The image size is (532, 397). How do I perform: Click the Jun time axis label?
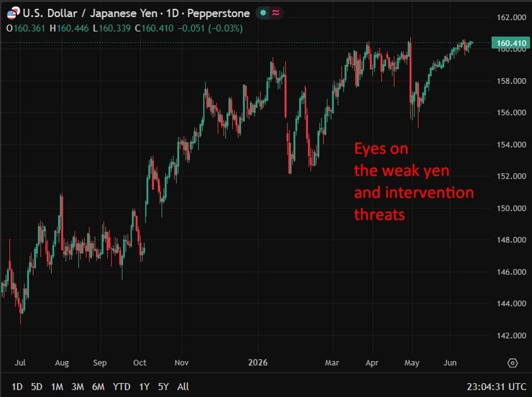[x=450, y=363]
